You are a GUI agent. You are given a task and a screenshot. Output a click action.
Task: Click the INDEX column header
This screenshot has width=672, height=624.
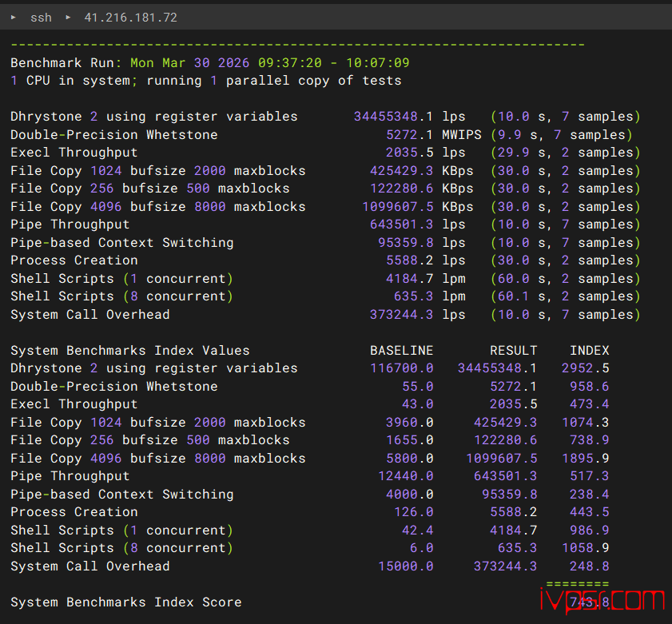pos(589,350)
